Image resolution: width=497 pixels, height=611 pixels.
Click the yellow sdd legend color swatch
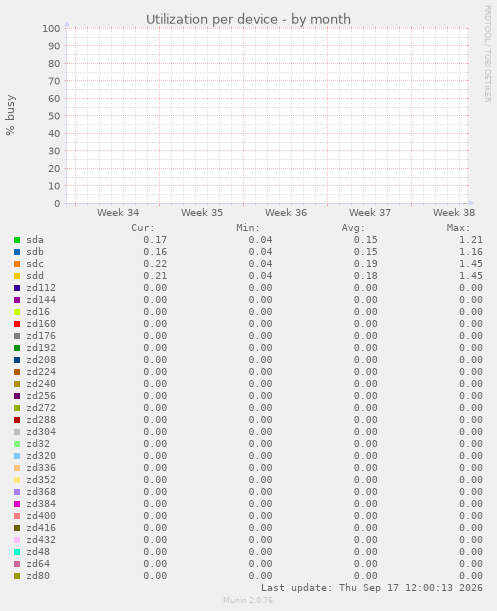tap(17, 276)
